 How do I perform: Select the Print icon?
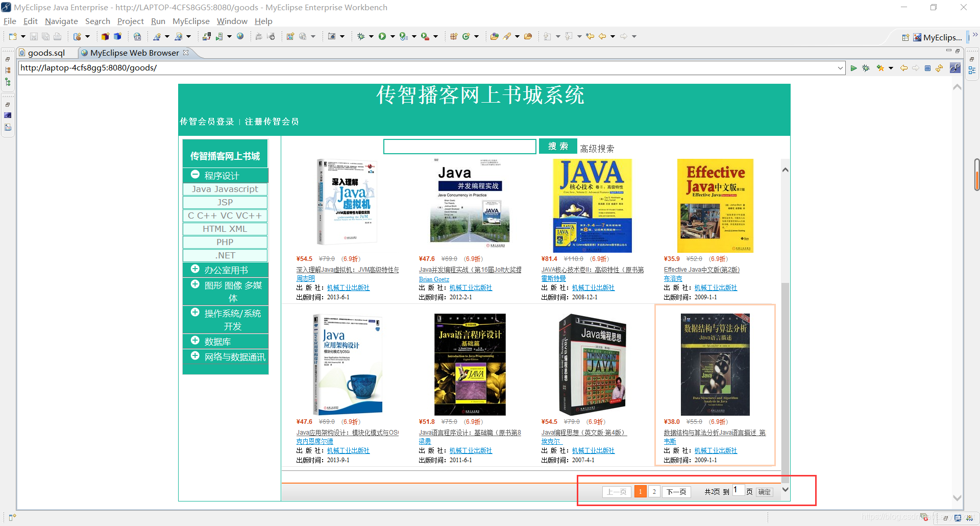(x=57, y=36)
